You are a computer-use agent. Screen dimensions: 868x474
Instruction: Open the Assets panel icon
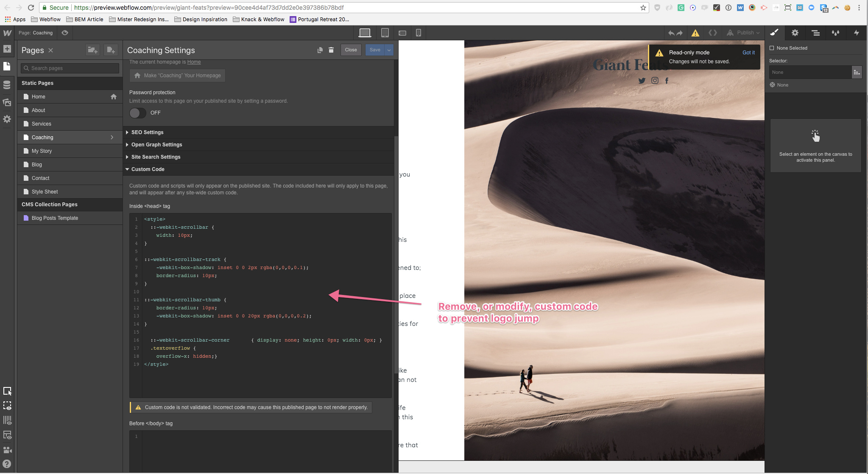tap(7, 102)
